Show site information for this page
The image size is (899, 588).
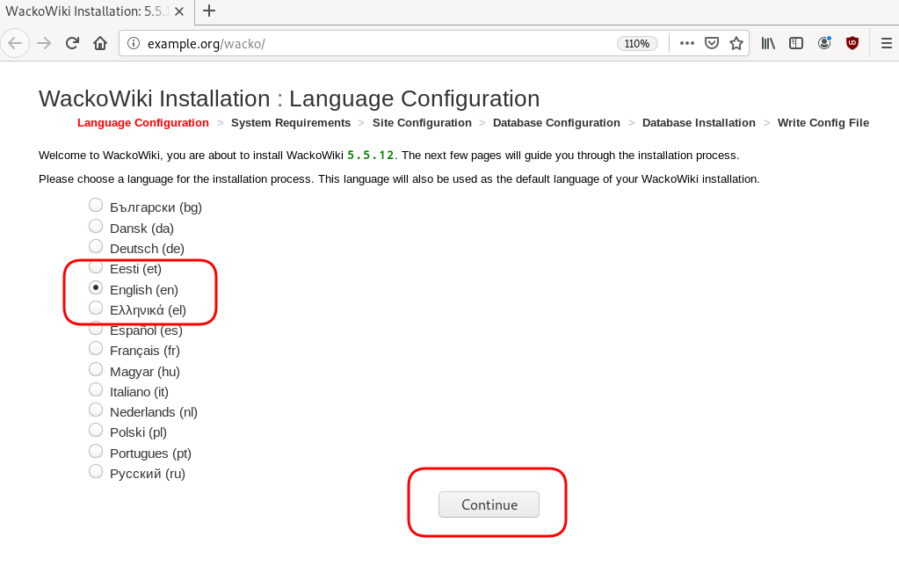click(133, 43)
